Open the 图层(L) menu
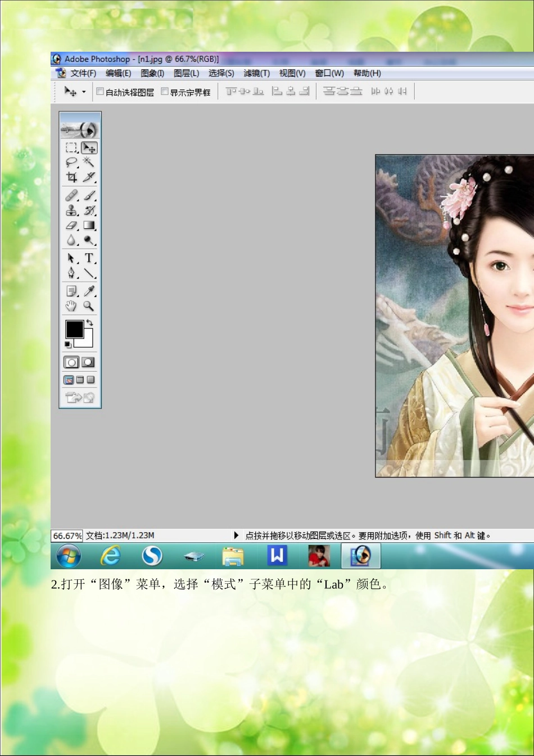534x756 pixels. point(186,73)
